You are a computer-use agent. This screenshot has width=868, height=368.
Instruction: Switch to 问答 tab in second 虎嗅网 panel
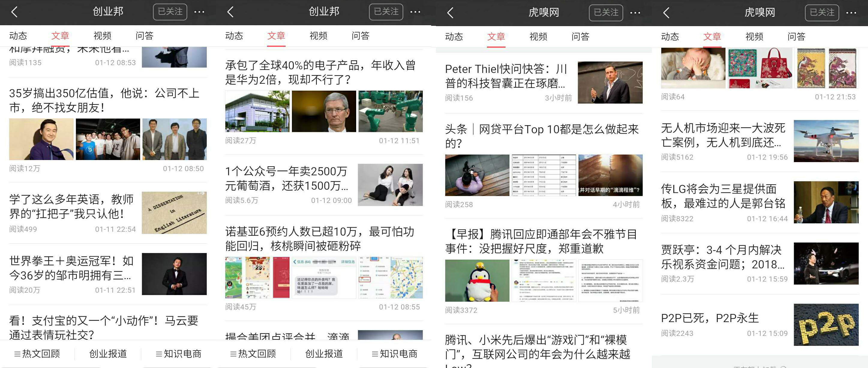pyautogui.click(x=796, y=36)
